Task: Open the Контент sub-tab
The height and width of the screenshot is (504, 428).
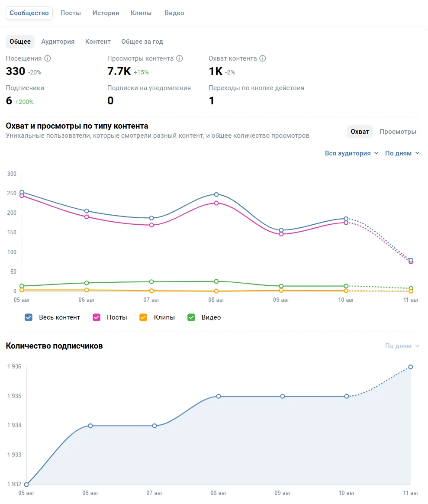Action: coord(98,42)
